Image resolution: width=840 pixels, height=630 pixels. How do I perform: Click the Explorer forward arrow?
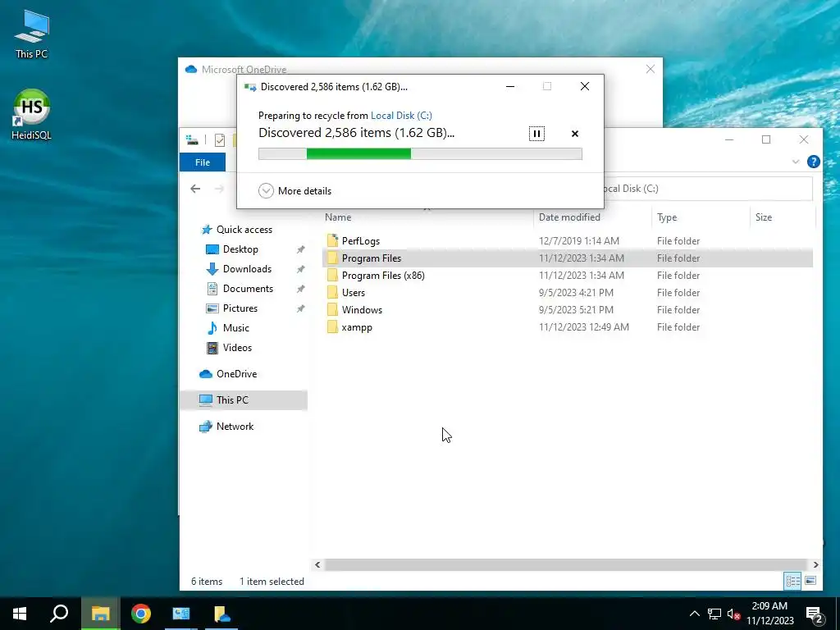click(219, 189)
